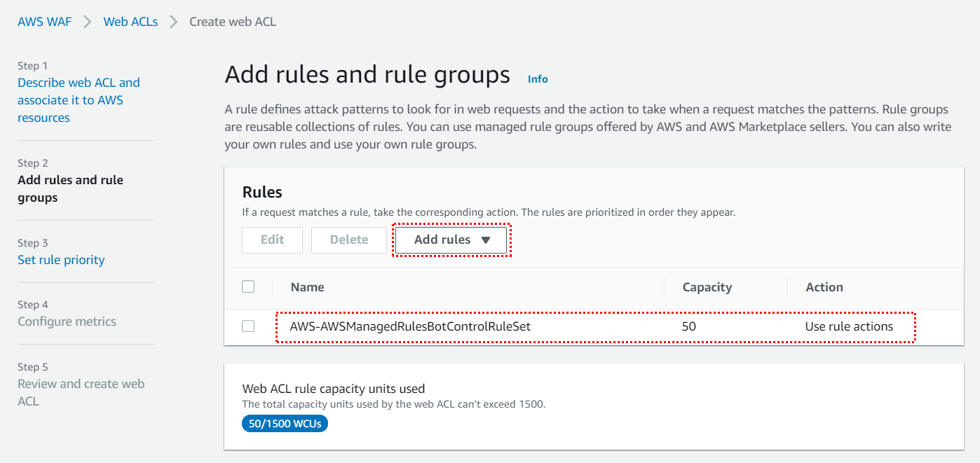The width and height of the screenshot is (980, 463).
Task: Click the Use rule actions cell
Action: tap(849, 326)
